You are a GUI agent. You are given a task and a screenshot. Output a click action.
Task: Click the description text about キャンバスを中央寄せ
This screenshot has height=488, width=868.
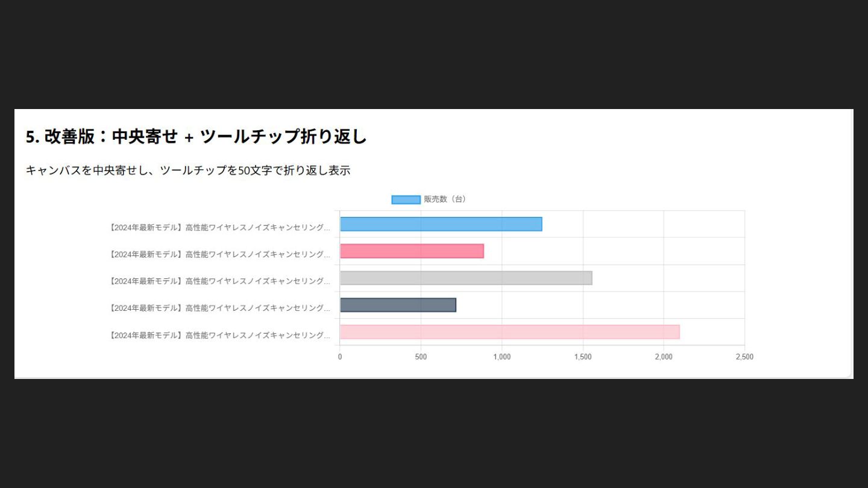[x=187, y=170]
